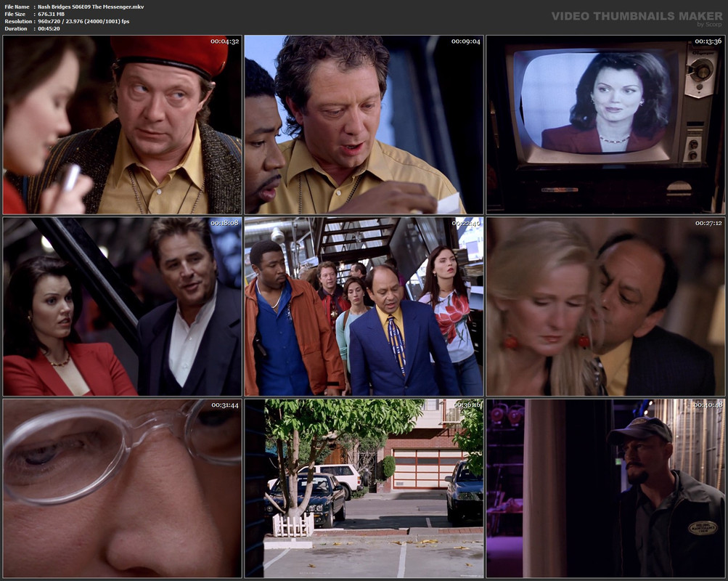Click the '00:09:04' timestamp label
728x581 pixels.
click(466, 41)
